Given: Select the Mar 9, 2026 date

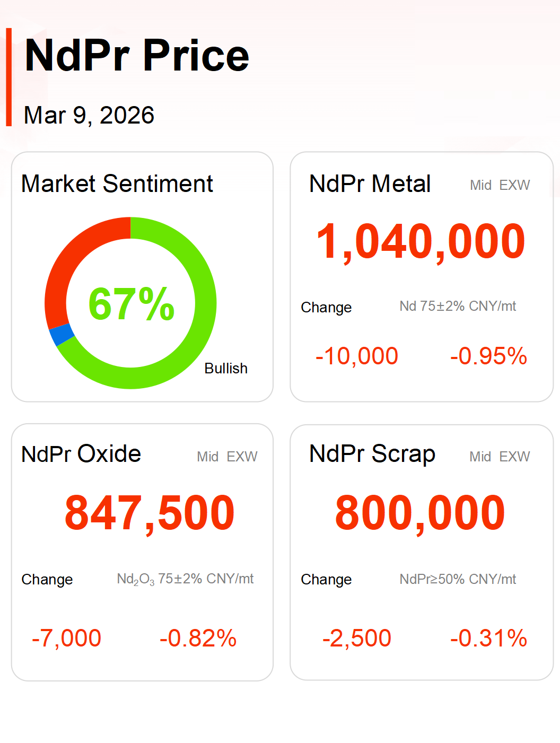Looking at the screenshot, I should pos(89,115).
